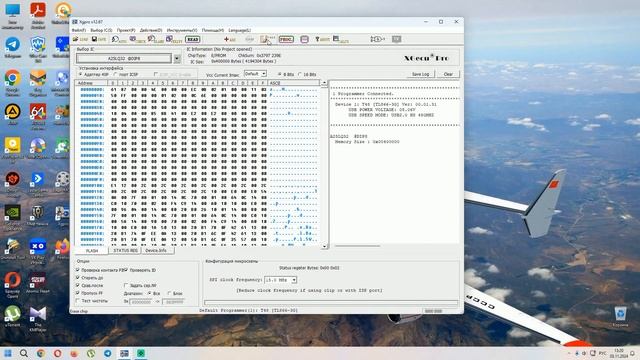Open the Инструменты menu
The height and width of the screenshot is (360, 640).
click(182, 30)
